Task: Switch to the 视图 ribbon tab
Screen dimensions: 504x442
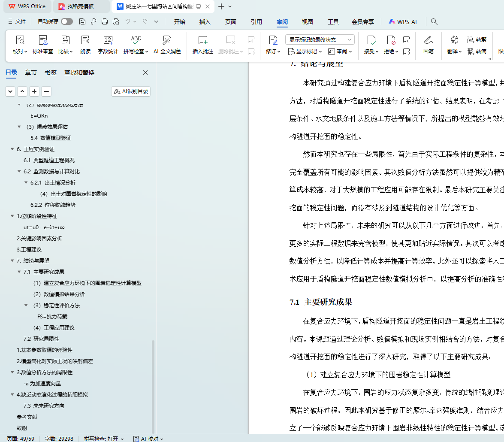Action: 307,22
